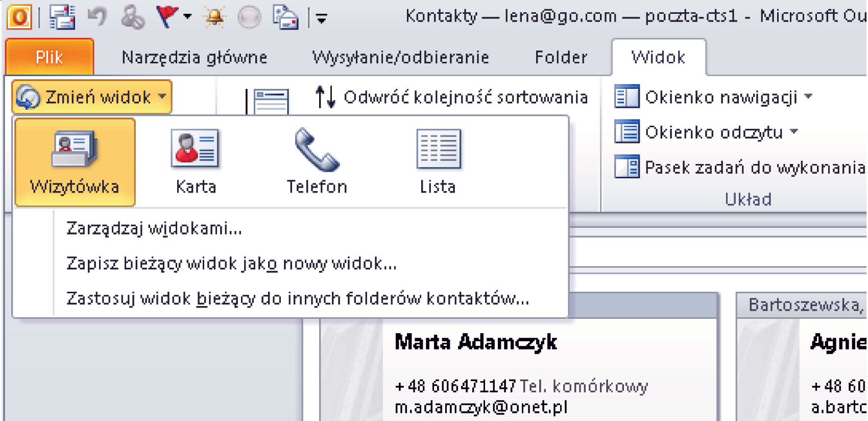Click Odwróć kolejność sortowania button
The image size is (868, 421).
[x=452, y=97]
